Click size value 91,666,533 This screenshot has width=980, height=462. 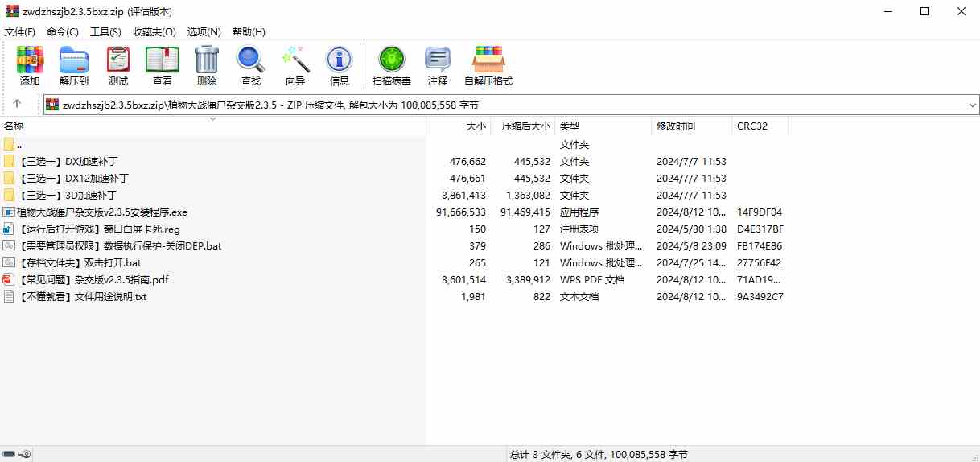pos(461,212)
